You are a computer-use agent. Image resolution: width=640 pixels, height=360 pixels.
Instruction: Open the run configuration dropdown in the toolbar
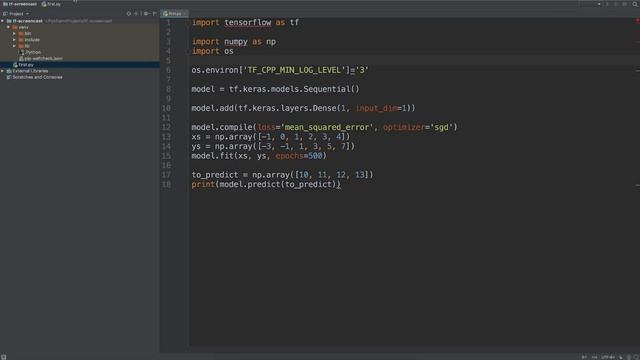pyautogui.click(x=590, y=4)
